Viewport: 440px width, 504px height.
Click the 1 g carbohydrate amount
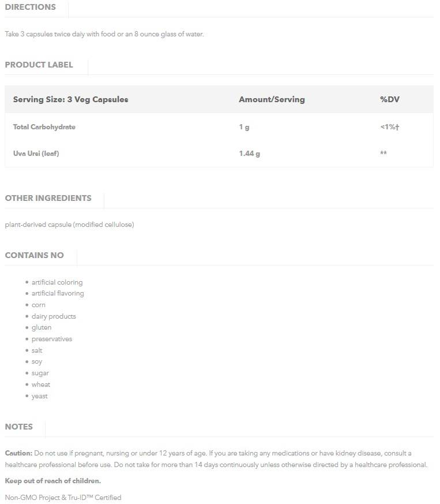click(x=244, y=127)
